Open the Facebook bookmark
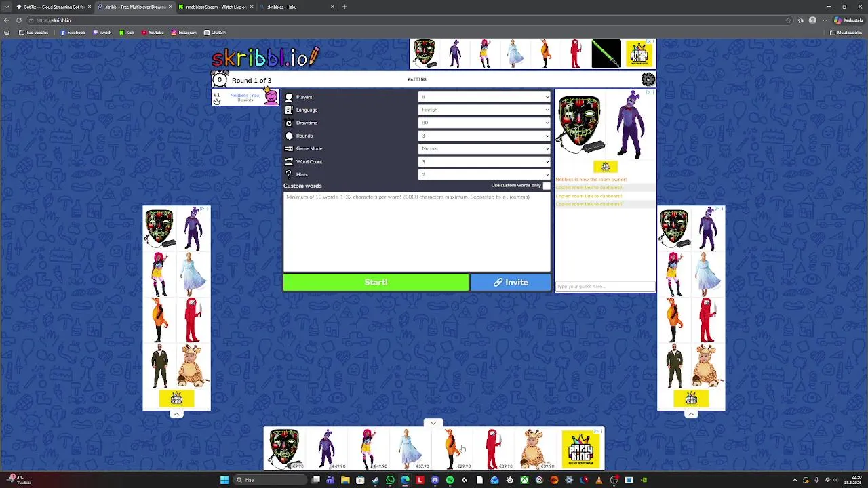868x488 pixels. pos(73,33)
